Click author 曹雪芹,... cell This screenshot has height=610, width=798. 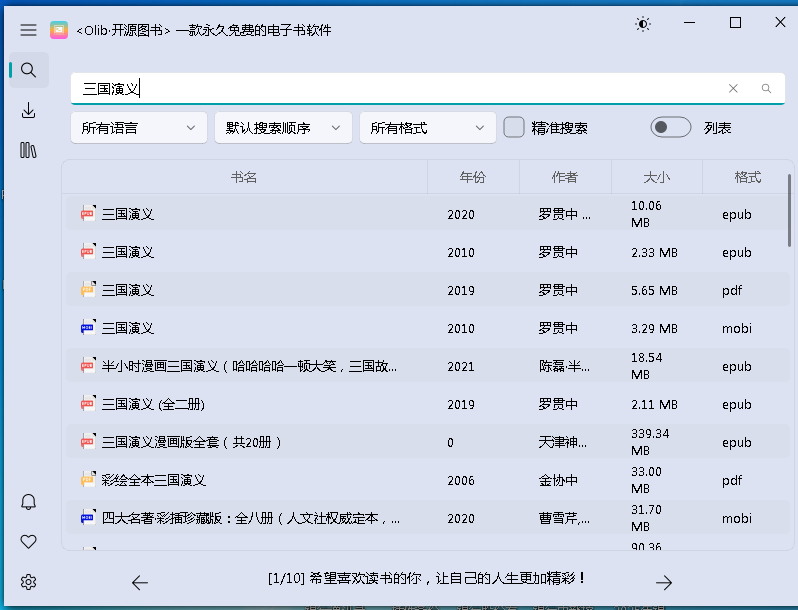point(564,518)
